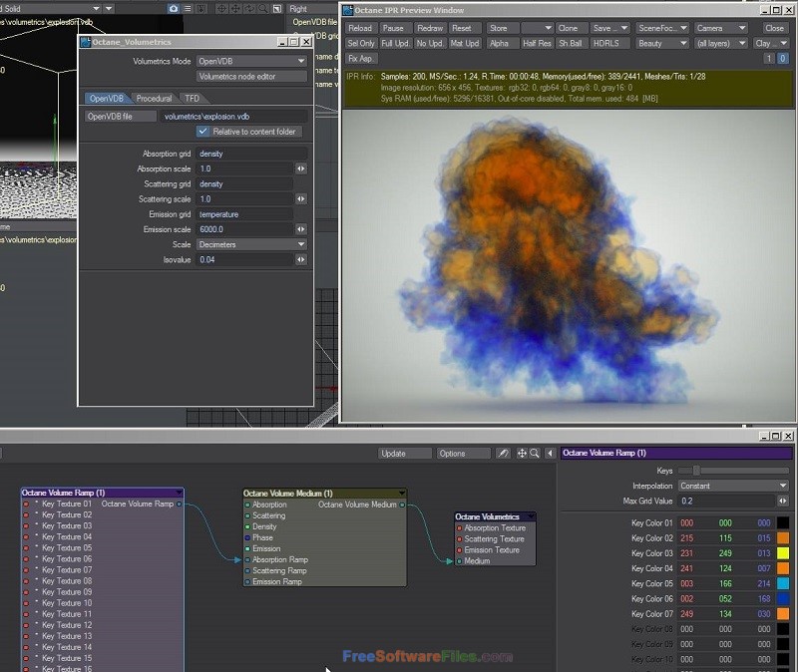Click the Max Grid Value arrows button
Viewport: 798px width, 672px height.
pos(783,502)
